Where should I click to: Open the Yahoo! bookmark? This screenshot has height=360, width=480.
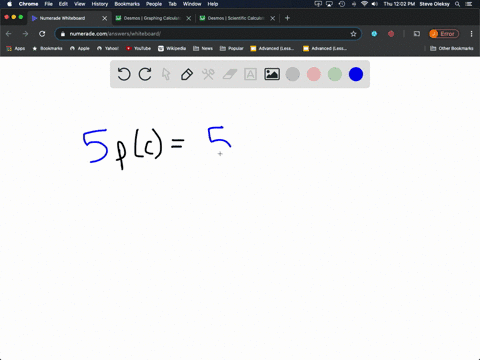[x=108, y=48]
